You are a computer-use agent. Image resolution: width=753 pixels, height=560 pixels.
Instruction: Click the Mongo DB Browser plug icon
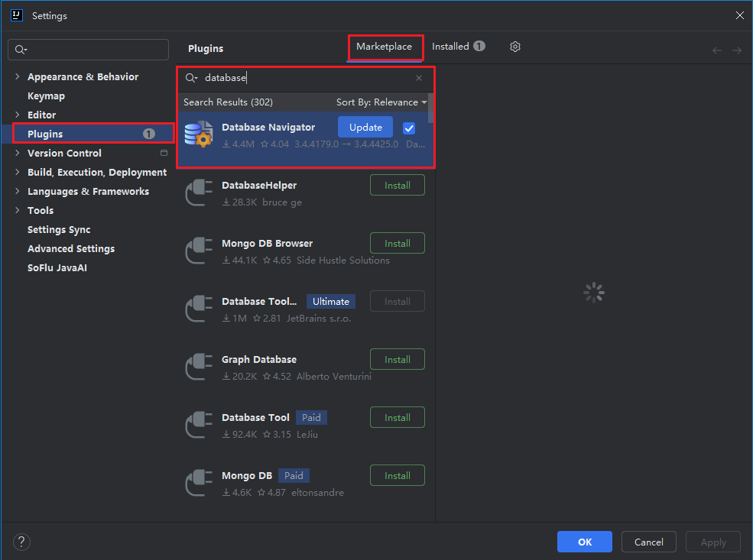tap(199, 251)
